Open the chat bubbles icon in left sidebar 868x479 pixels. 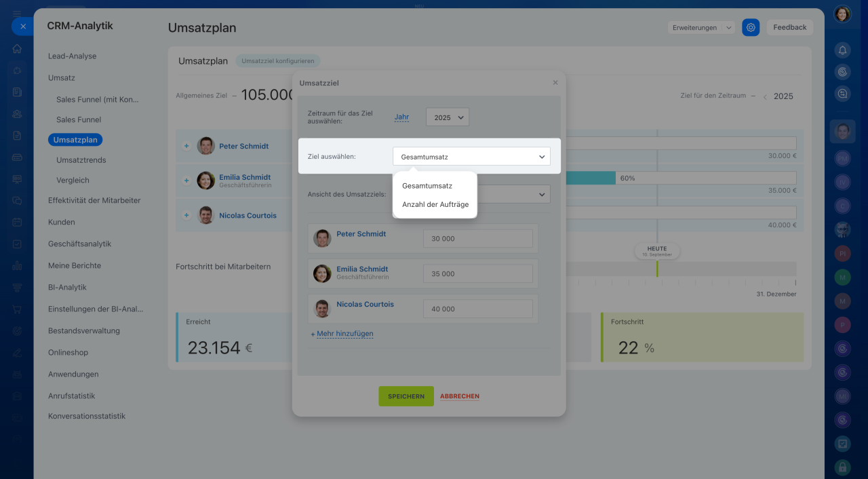(17, 201)
